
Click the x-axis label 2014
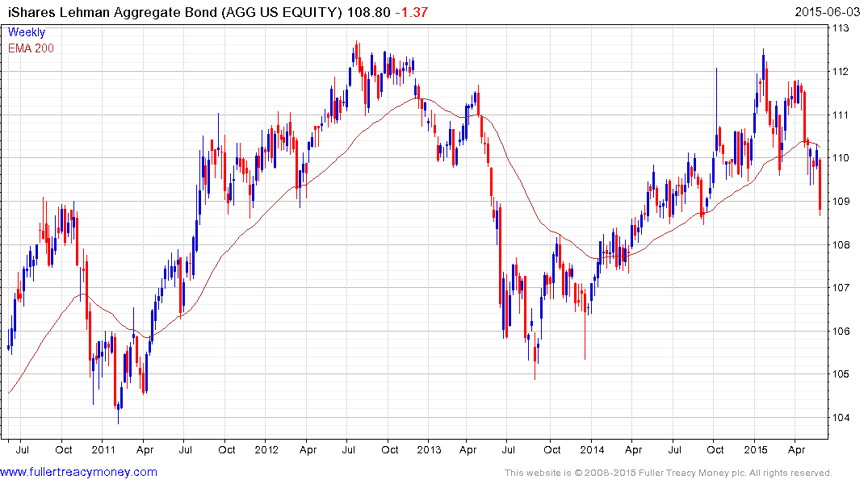pyautogui.click(x=593, y=449)
